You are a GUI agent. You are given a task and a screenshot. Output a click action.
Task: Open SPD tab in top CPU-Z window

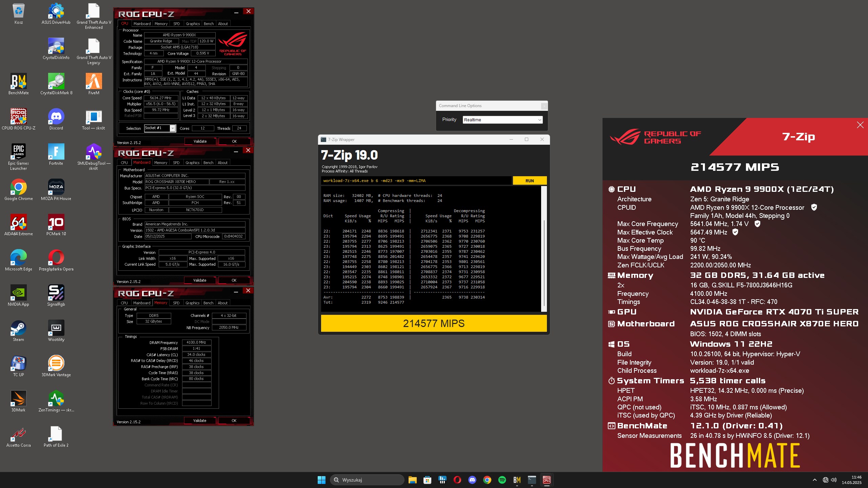tap(177, 24)
